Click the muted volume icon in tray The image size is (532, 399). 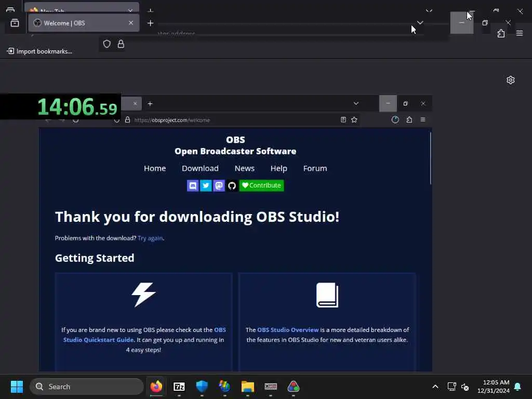click(x=465, y=387)
